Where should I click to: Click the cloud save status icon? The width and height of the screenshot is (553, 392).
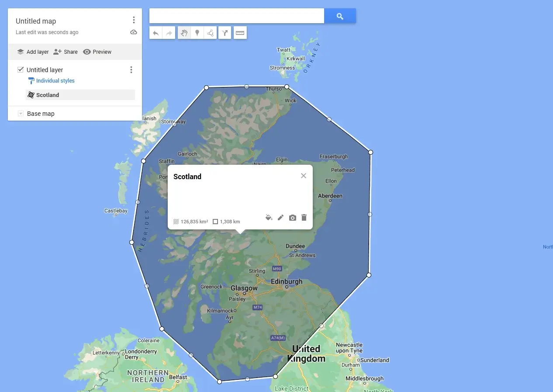pos(134,32)
